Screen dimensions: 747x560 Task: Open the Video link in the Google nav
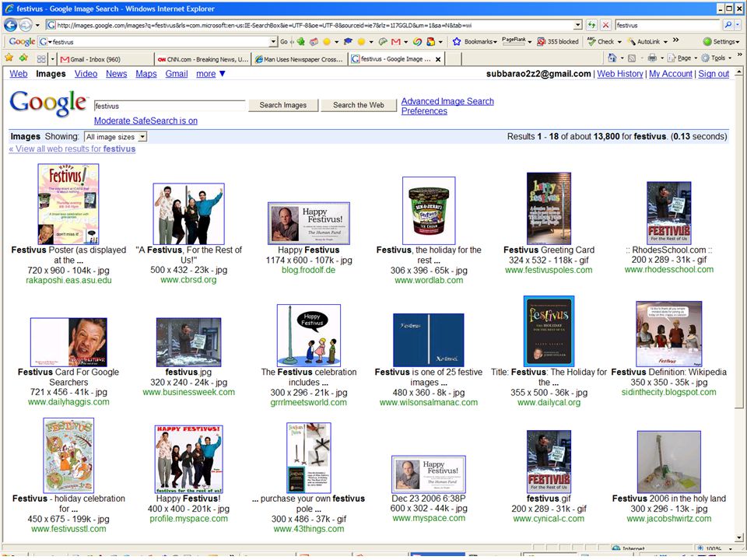[86, 74]
